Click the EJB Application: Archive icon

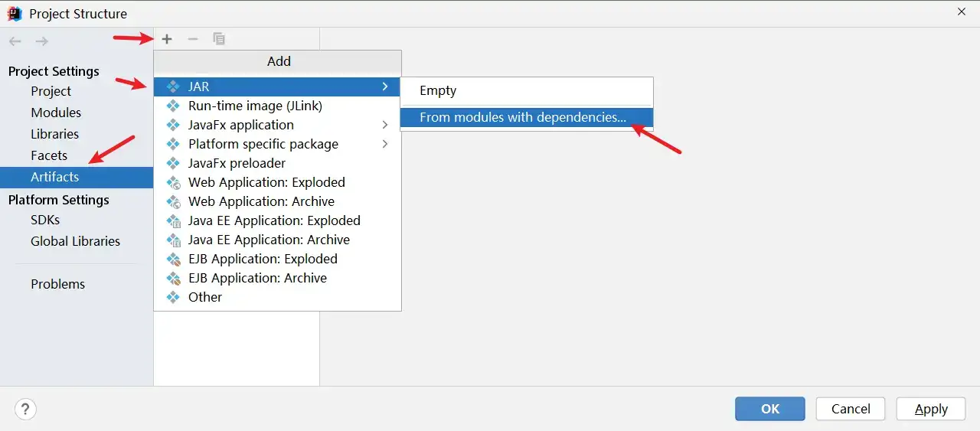point(173,278)
